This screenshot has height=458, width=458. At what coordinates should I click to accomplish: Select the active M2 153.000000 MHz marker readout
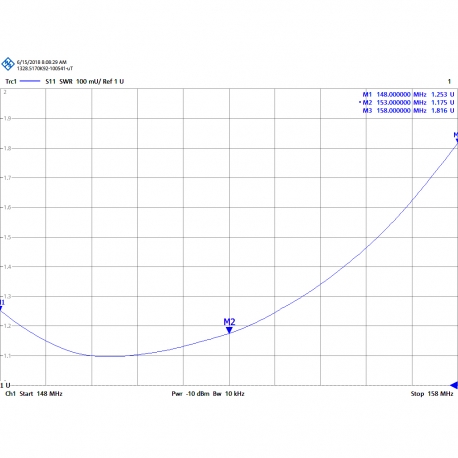pyautogui.click(x=407, y=102)
